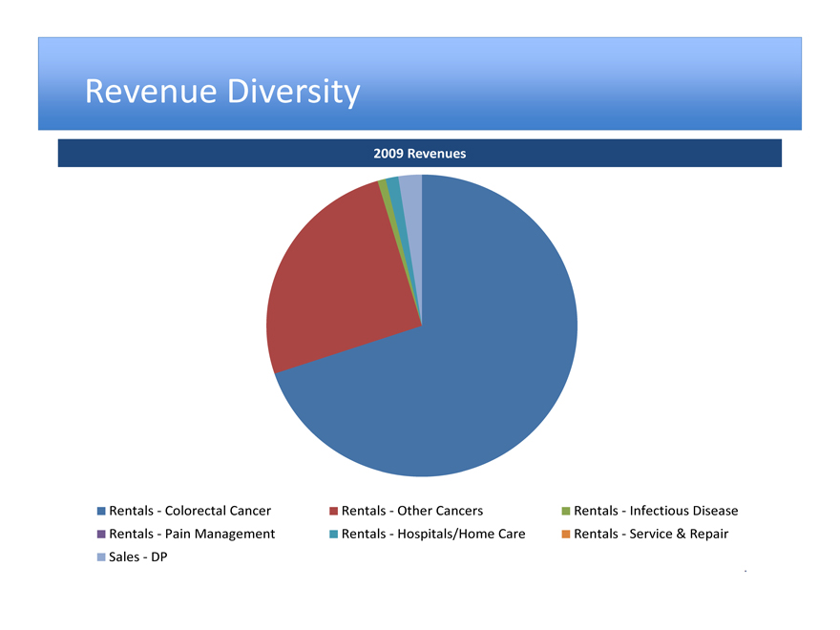Select the "Rentals - Colorectal Cancer" legend label

[x=190, y=511]
